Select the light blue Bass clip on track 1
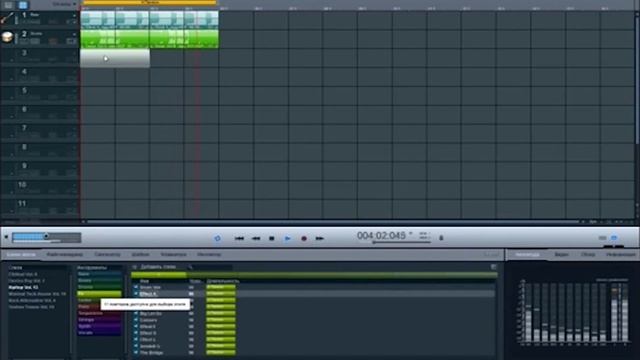This screenshot has width=640, height=360. point(149,20)
